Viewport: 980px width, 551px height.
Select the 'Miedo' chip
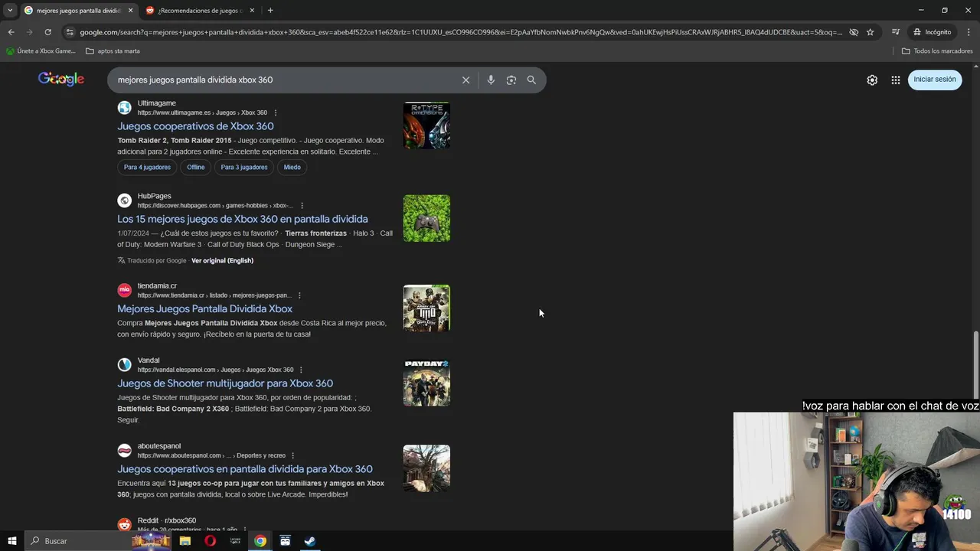point(292,167)
